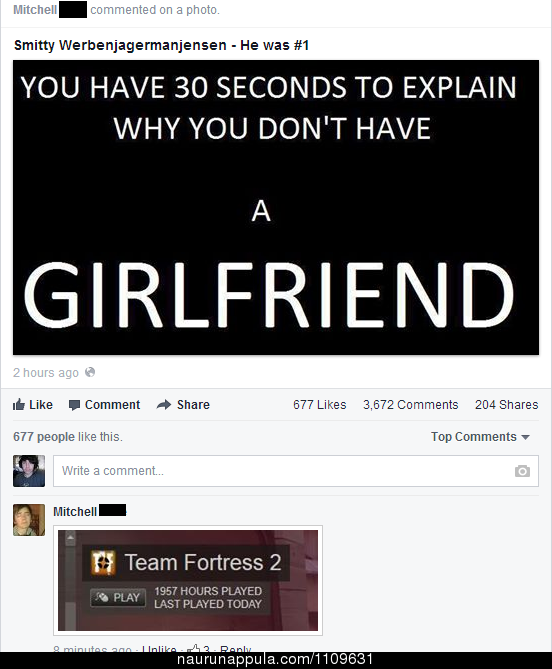
Task: Click in the Write a comment field
Action: click(296, 471)
